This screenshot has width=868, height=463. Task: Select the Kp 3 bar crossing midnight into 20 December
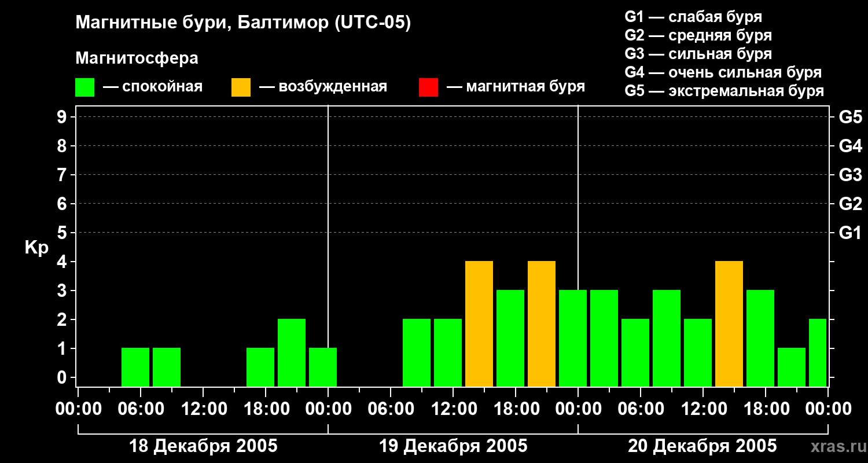[x=573, y=338]
